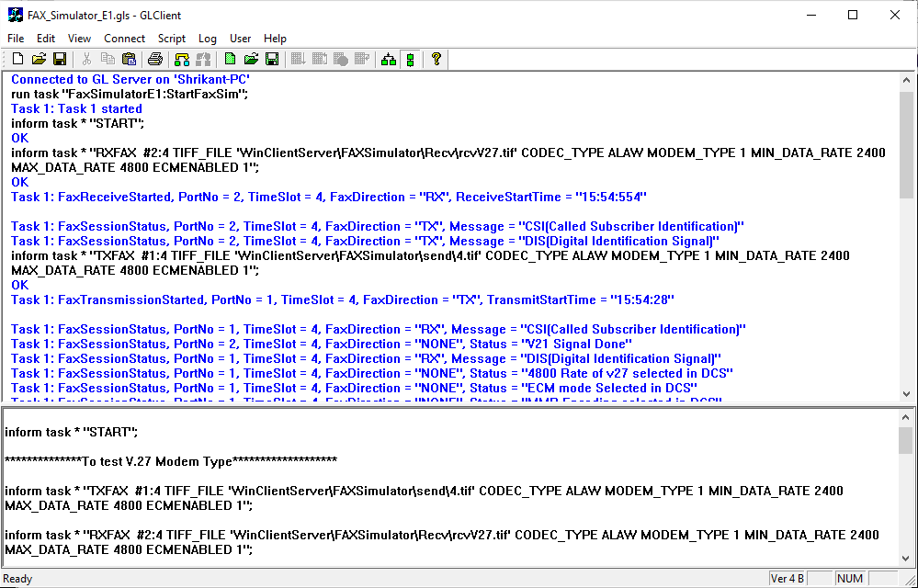
Task: Open the User menu
Action: tap(240, 39)
